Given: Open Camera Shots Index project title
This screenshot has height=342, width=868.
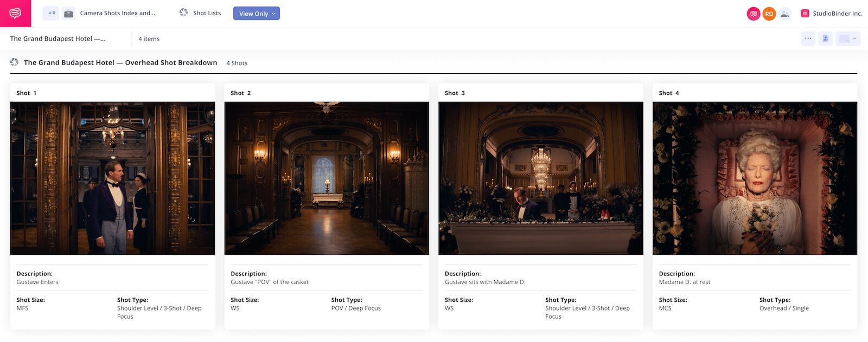Looking at the screenshot, I should pyautogui.click(x=117, y=13).
